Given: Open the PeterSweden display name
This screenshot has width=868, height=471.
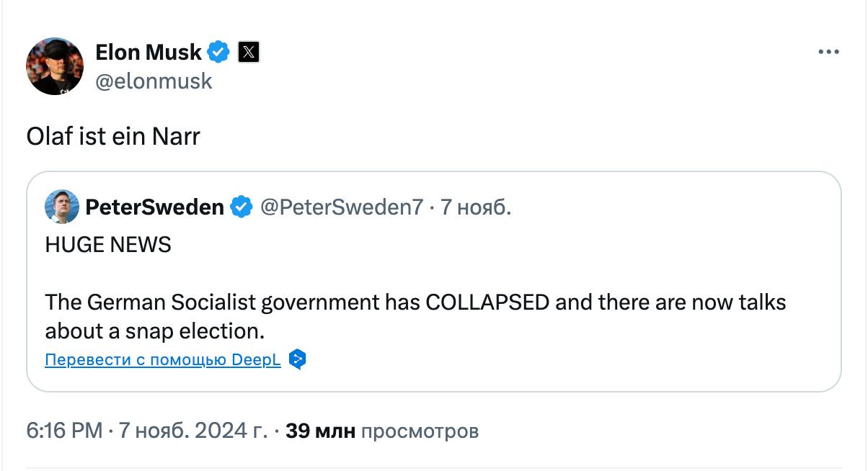Looking at the screenshot, I should pyautogui.click(x=154, y=207).
